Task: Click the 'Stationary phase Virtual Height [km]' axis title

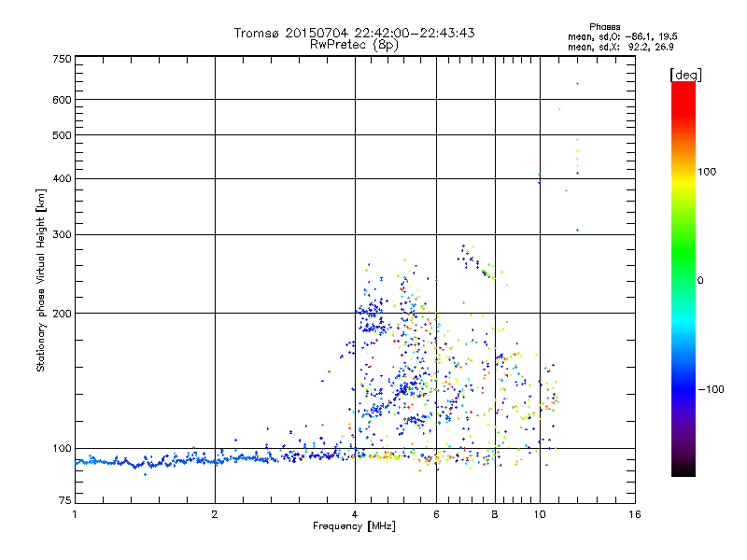Action: 41,281
